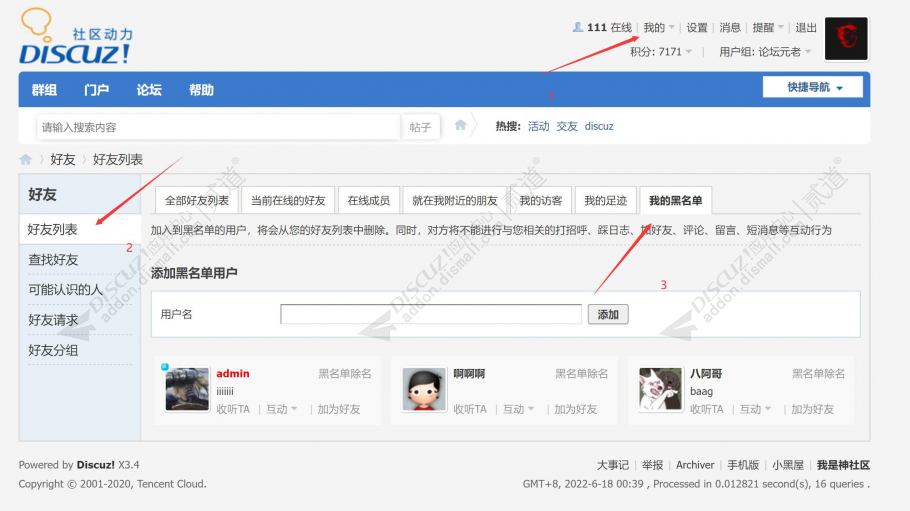Expand 互动 dropdown for 啊啊啊
910x511 pixels.
click(x=518, y=409)
